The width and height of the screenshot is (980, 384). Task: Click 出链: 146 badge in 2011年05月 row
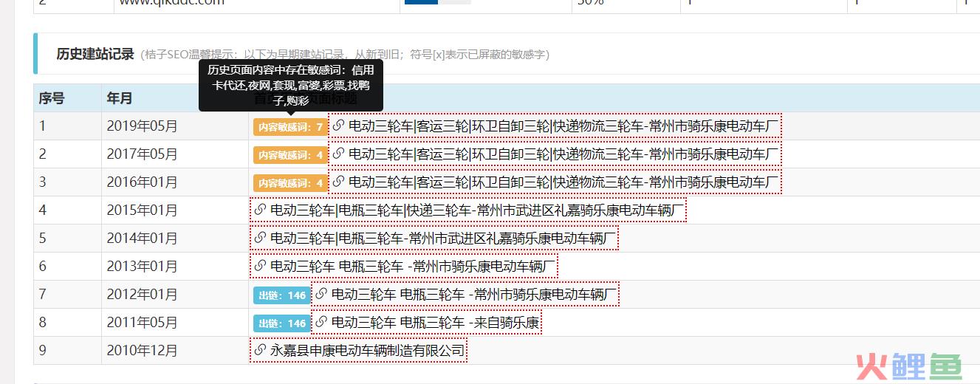(x=282, y=323)
